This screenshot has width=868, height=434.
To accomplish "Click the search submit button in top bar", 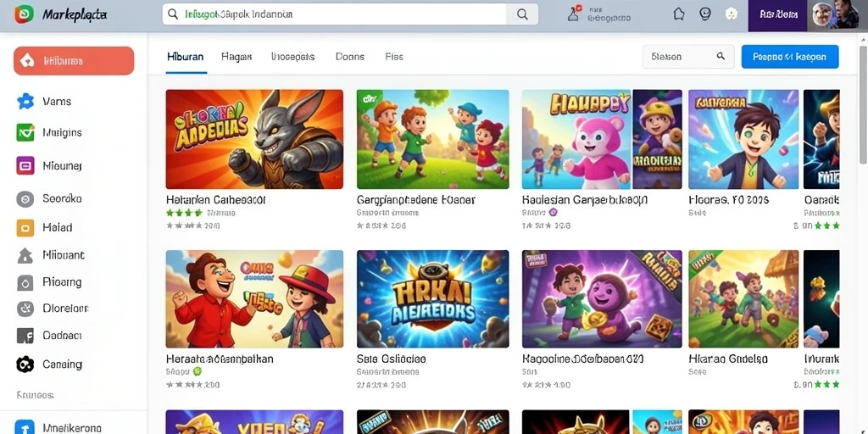I will [522, 14].
